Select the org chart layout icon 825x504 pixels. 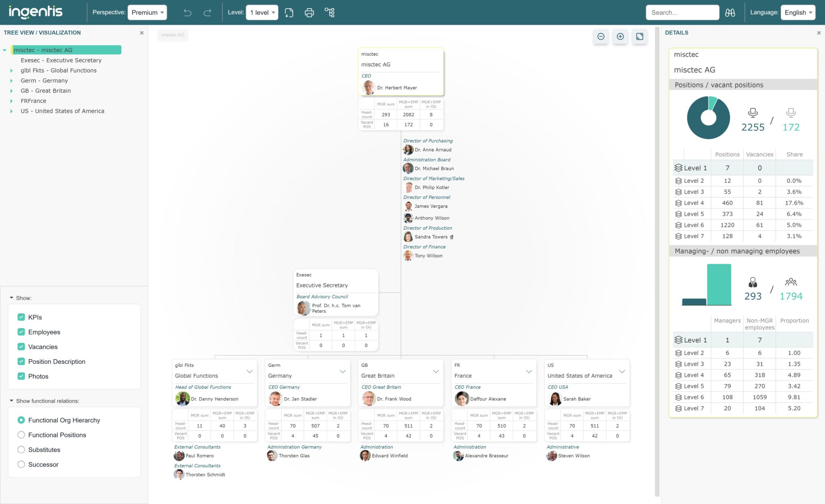330,12
